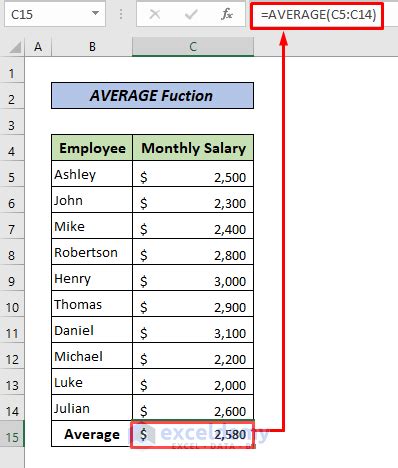
Task: Select the 'Daniel' cell
Action: click(92, 330)
